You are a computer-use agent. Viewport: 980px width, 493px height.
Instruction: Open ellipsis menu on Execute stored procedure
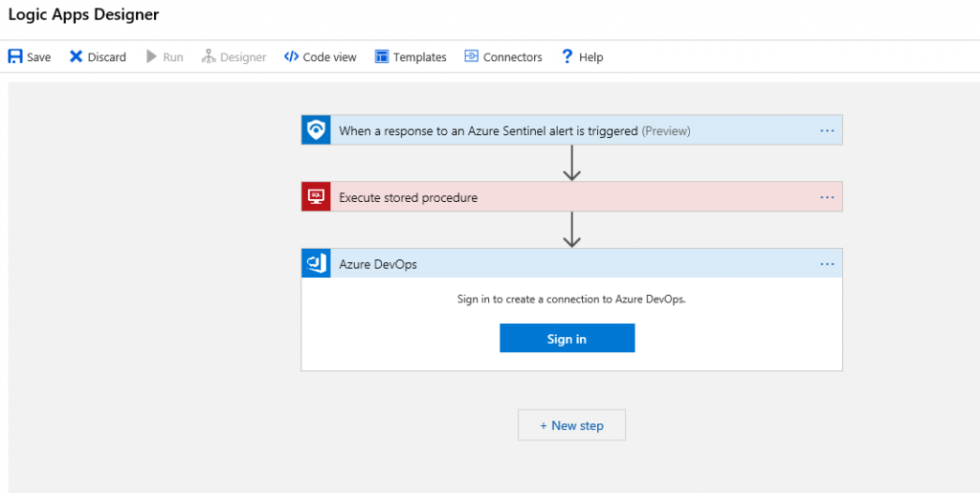(x=827, y=197)
